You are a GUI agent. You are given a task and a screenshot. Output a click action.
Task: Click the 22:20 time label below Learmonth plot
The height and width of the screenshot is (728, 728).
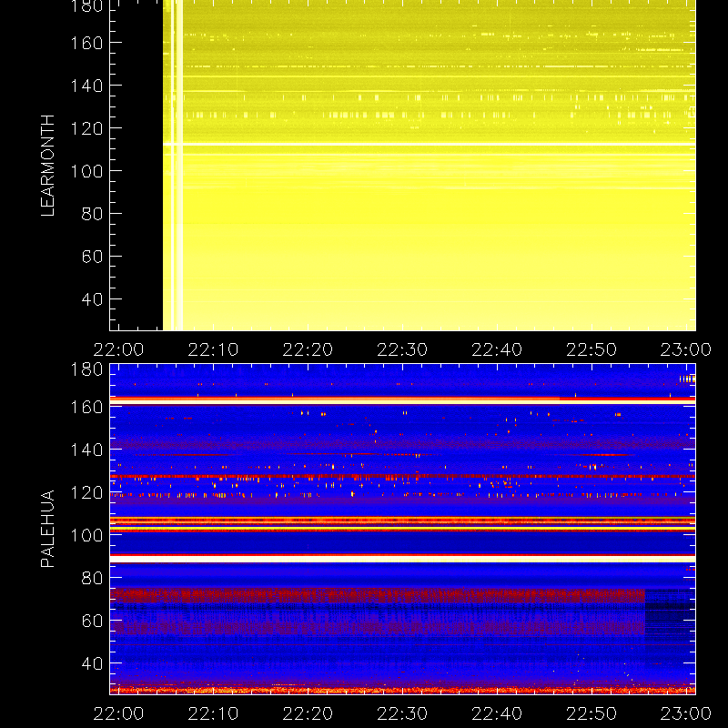pos(308,349)
